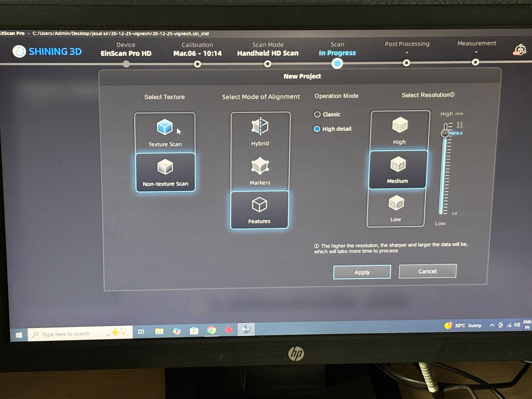Viewport: 532px width, 399px height.
Task: Apply the new project settings
Action: point(362,272)
